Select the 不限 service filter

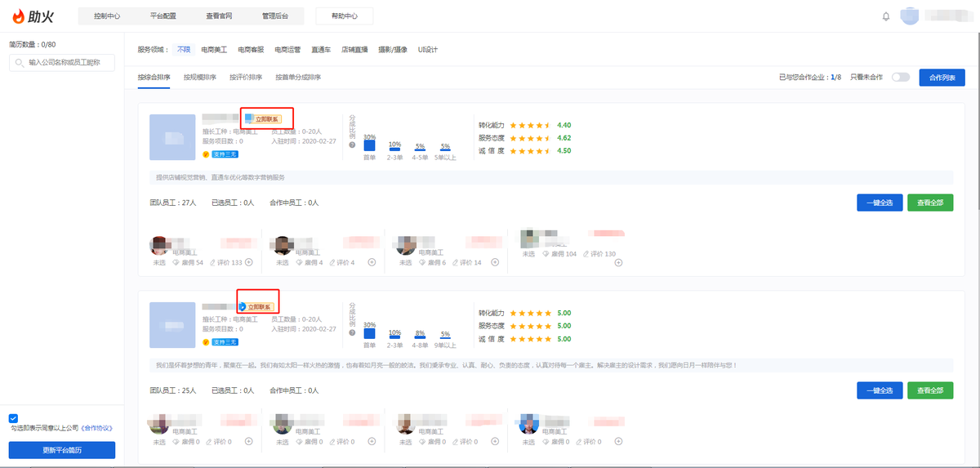tap(184, 50)
